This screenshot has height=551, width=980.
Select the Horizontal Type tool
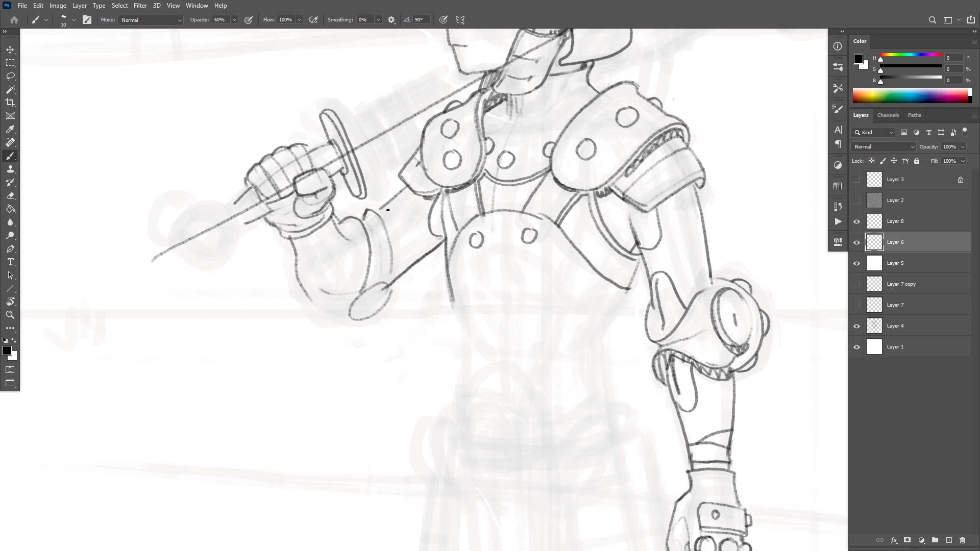pyautogui.click(x=10, y=262)
